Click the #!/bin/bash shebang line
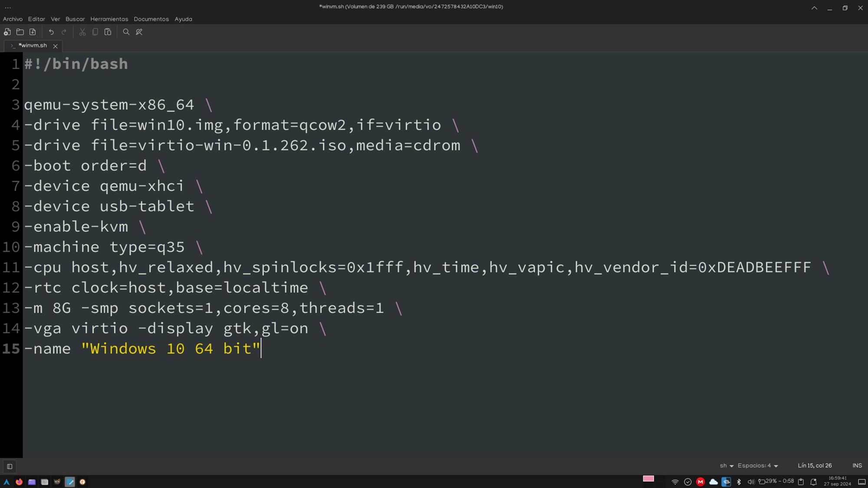The width and height of the screenshot is (868, 488). click(x=76, y=64)
